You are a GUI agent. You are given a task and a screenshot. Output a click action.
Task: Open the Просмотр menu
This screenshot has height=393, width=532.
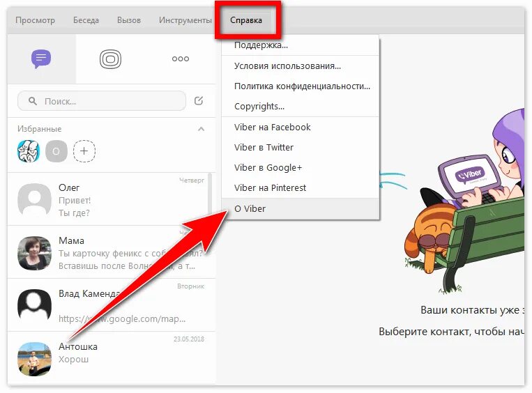tap(35, 20)
